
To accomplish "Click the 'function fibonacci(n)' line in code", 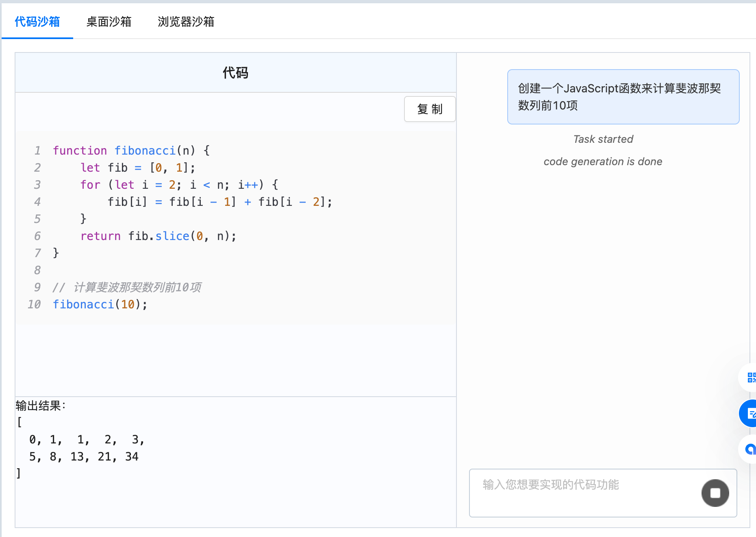I will tap(131, 151).
